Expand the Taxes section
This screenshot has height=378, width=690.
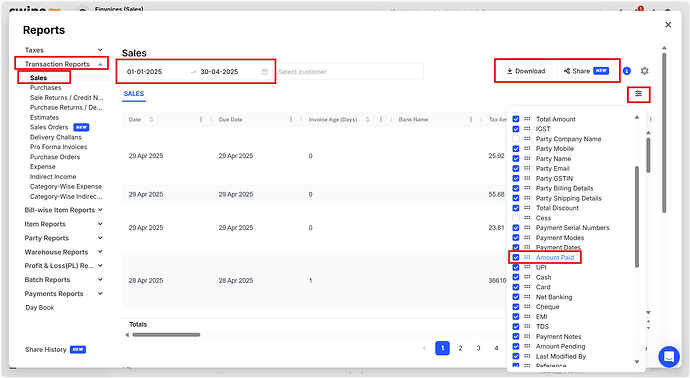click(x=64, y=50)
